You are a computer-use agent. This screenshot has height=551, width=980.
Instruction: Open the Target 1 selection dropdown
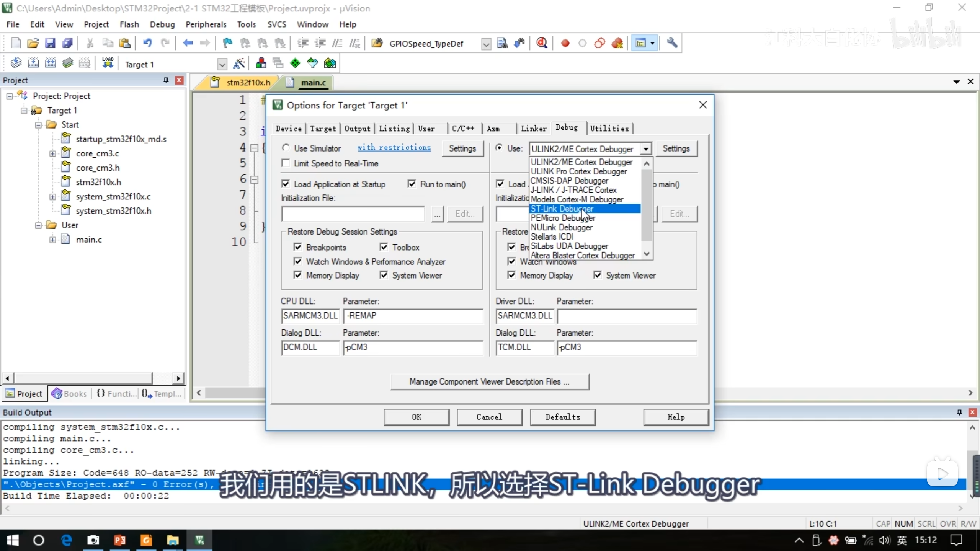(x=222, y=64)
